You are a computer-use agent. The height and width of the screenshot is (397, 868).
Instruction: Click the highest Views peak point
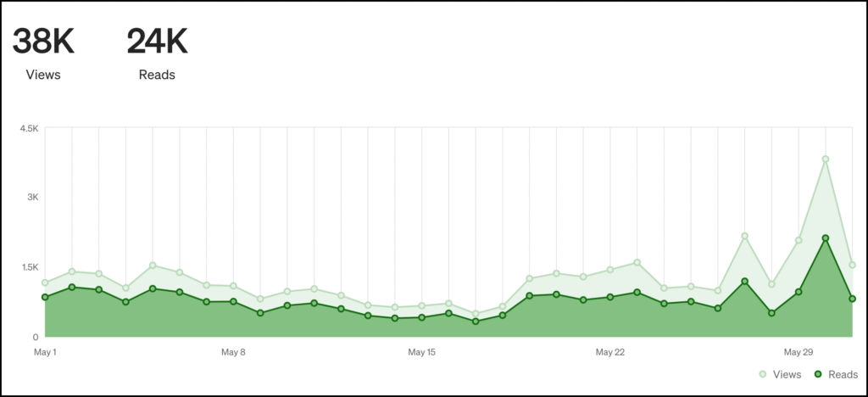pyautogui.click(x=825, y=159)
